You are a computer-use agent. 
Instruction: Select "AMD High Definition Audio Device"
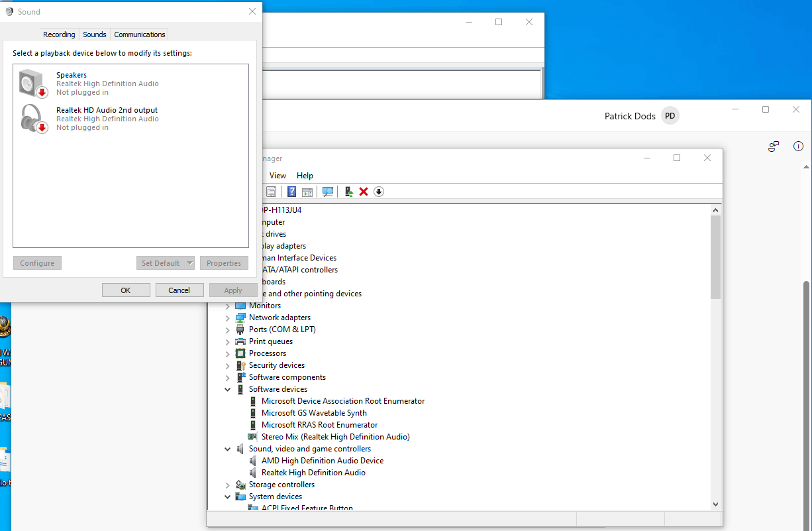coord(323,461)
